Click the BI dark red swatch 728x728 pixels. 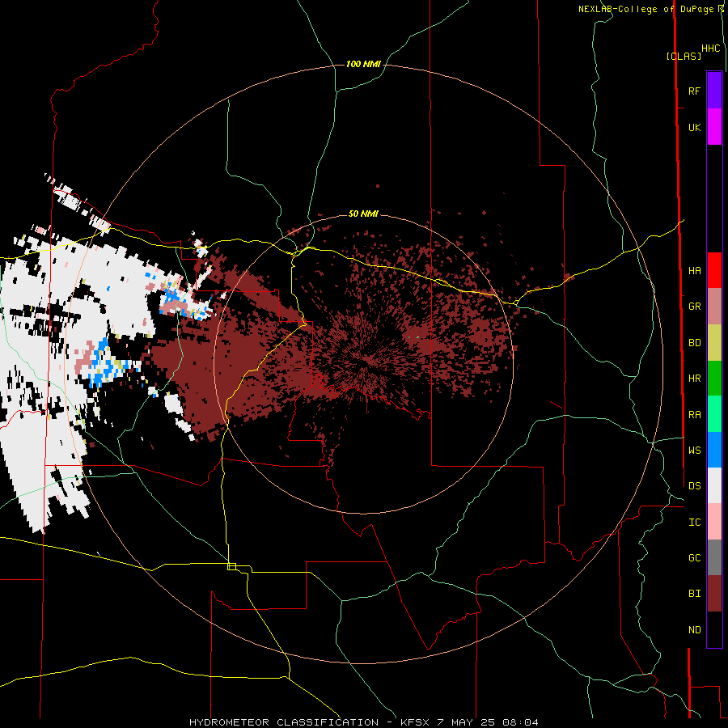coord(714,594)
